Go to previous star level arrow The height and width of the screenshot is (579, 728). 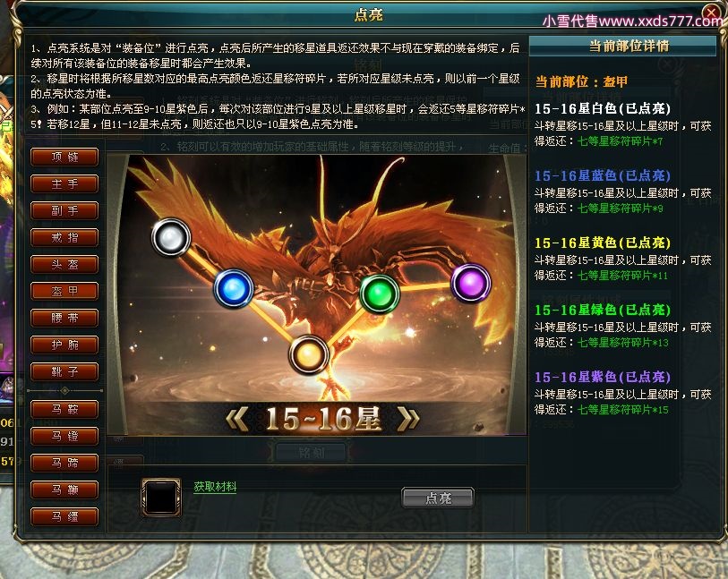pos(236,418)
